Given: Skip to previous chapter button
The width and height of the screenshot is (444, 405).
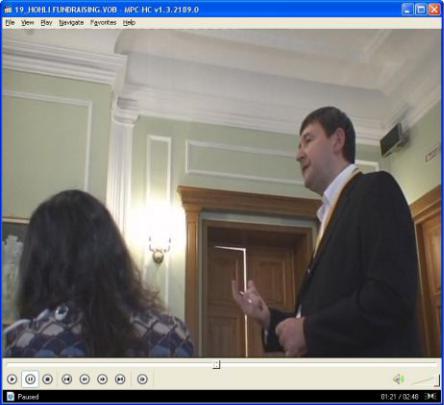Looking at the screenshot, I should pos(67,379).
